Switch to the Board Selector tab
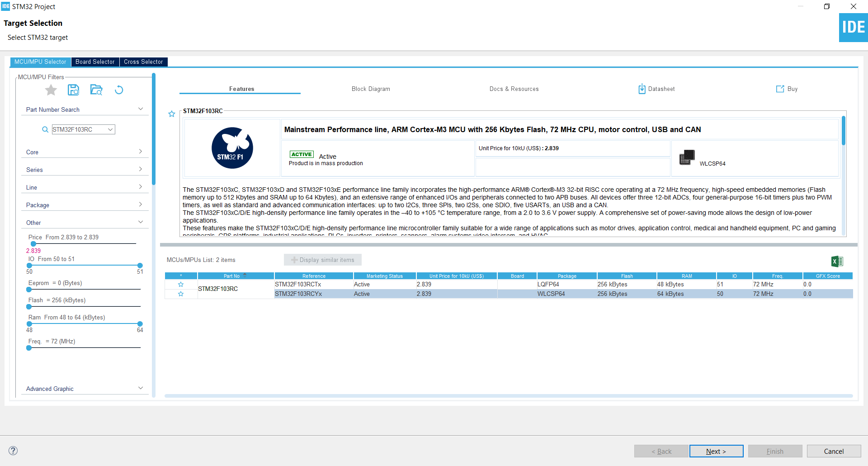Screen dimensions: 868x466 (x=95, y=62)
